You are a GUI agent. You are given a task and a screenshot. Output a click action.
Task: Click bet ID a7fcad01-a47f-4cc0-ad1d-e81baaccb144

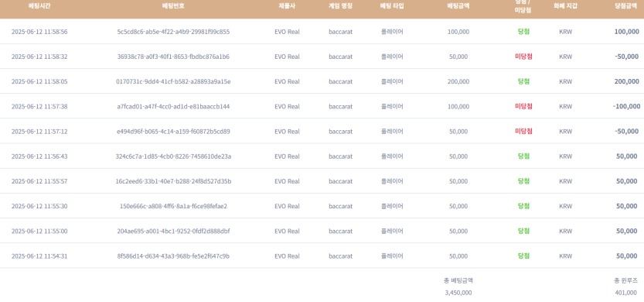point(173,107)
